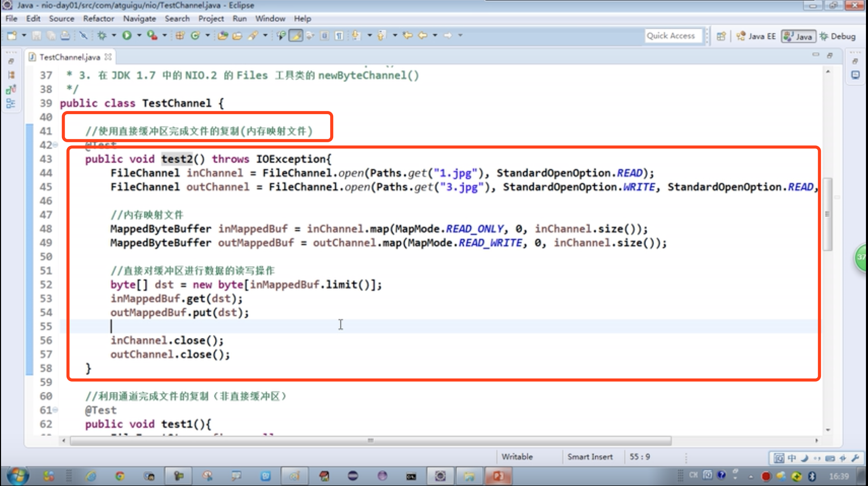Click the Debug bug icon in toolbar
This screenshot has width=868, height=486.
(x=102, y=35)
